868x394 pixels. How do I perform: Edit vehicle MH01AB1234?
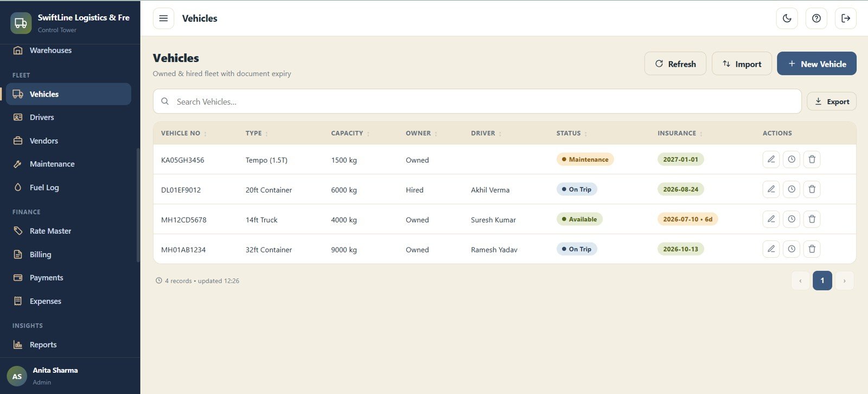(x=771, y=249)
